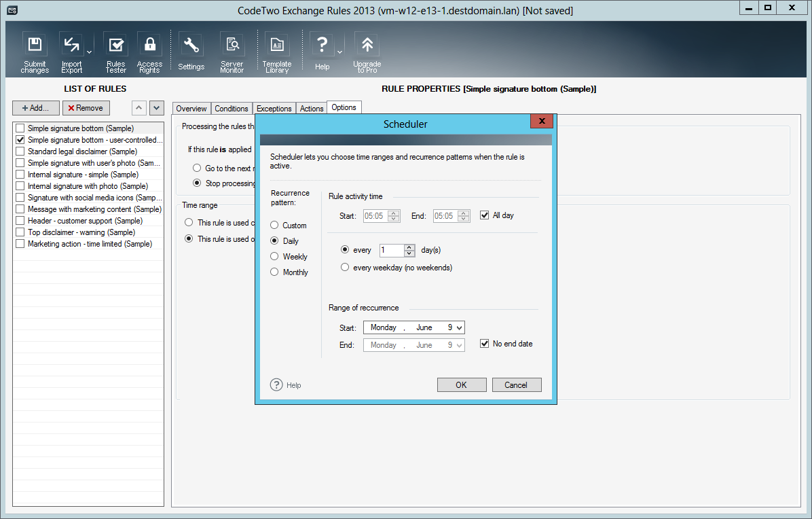Select second 'This rule is used' time option
This screenshot has height=519, width=812.
tap(189, 239)
